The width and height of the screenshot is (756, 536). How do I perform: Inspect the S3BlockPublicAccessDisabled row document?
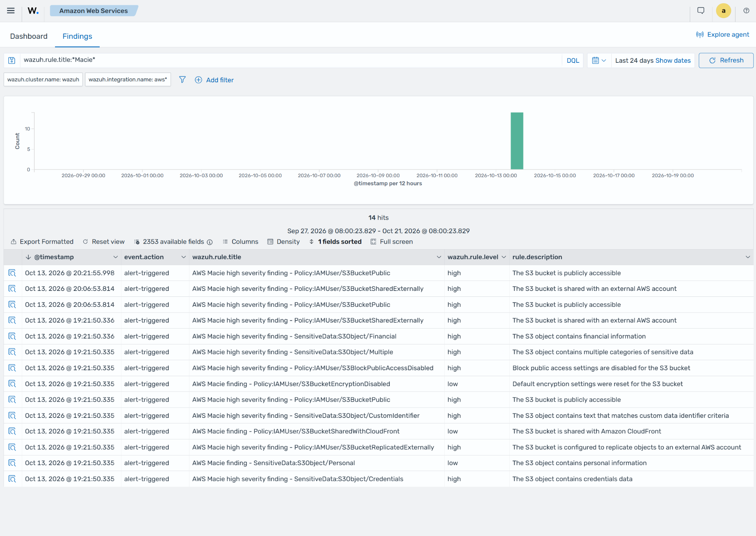coord(12,368)
